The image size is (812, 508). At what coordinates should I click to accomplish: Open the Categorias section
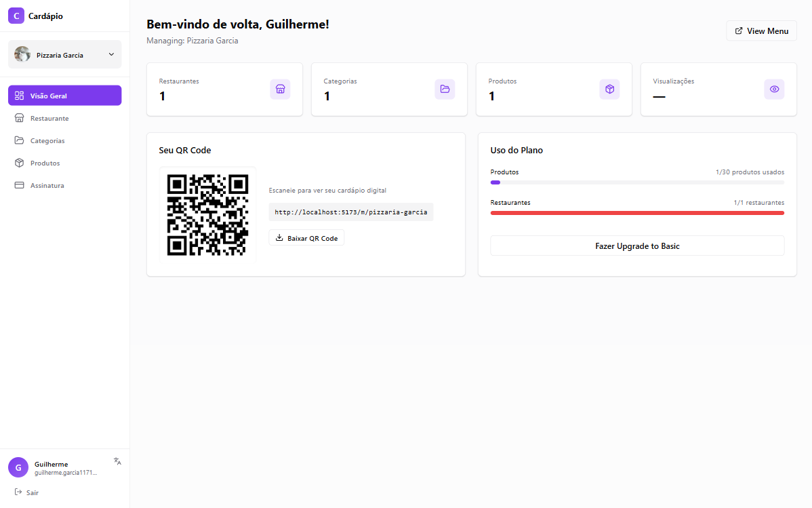coord(47,140)
